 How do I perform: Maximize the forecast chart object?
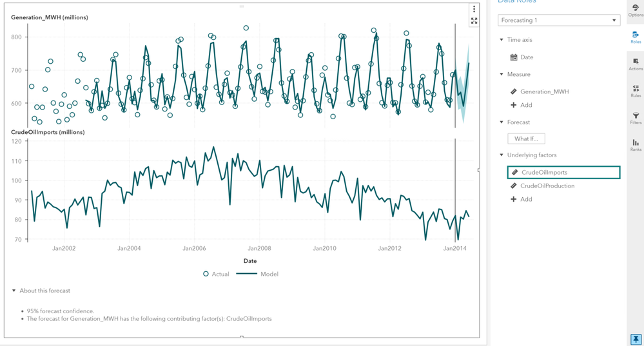tap(474, 21)
